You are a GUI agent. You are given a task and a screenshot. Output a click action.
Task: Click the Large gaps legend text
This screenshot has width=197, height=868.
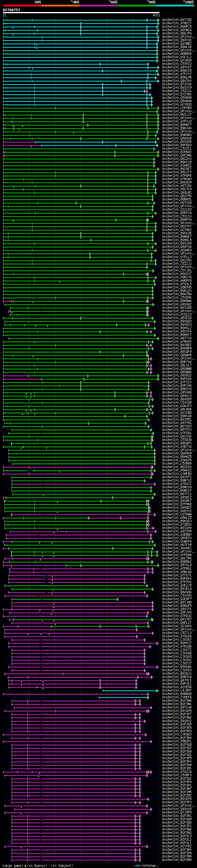click(38, 865)
